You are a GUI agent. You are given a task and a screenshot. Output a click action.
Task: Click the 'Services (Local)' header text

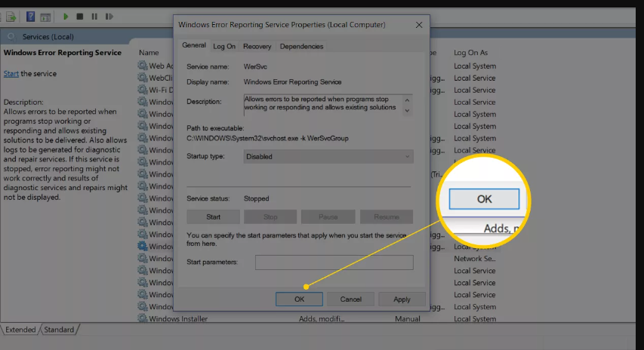[x=48, y=37]
